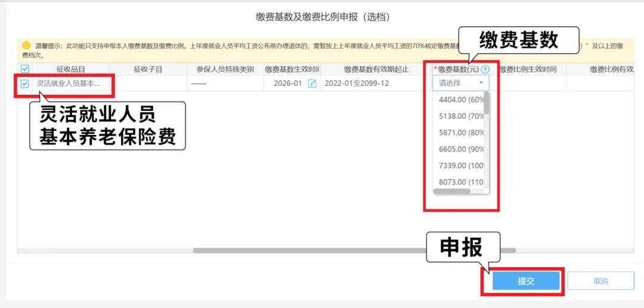
Task: Select the 8073.00 (110%) option
Action: point(462,182)
